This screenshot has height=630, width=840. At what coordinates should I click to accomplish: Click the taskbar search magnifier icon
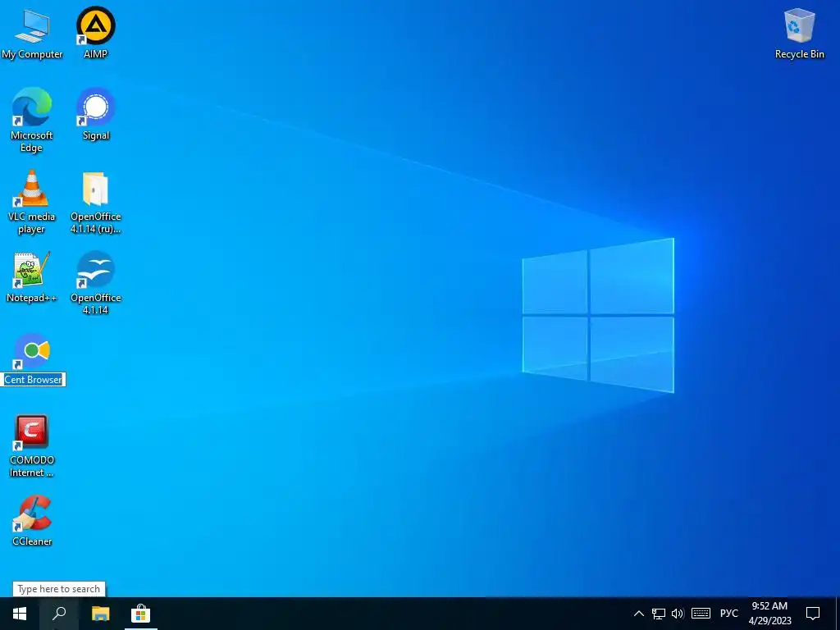point(59,614)
